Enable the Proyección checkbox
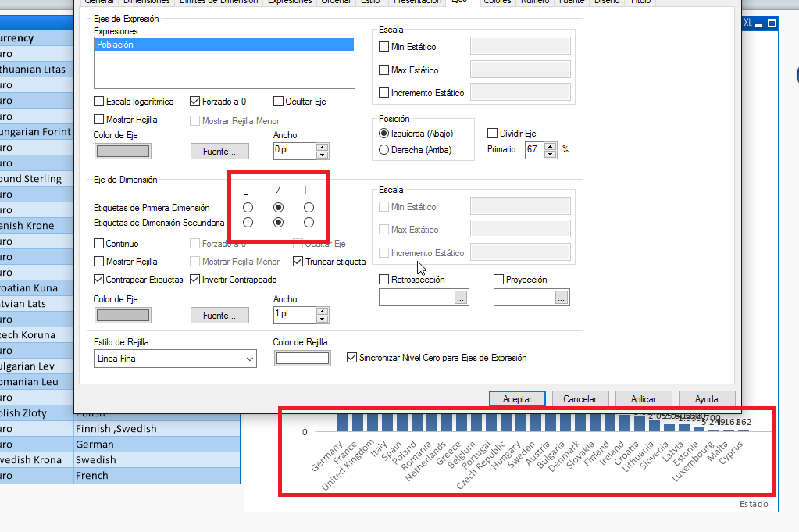This screenshot has width=799, height=532. point(499,279)
